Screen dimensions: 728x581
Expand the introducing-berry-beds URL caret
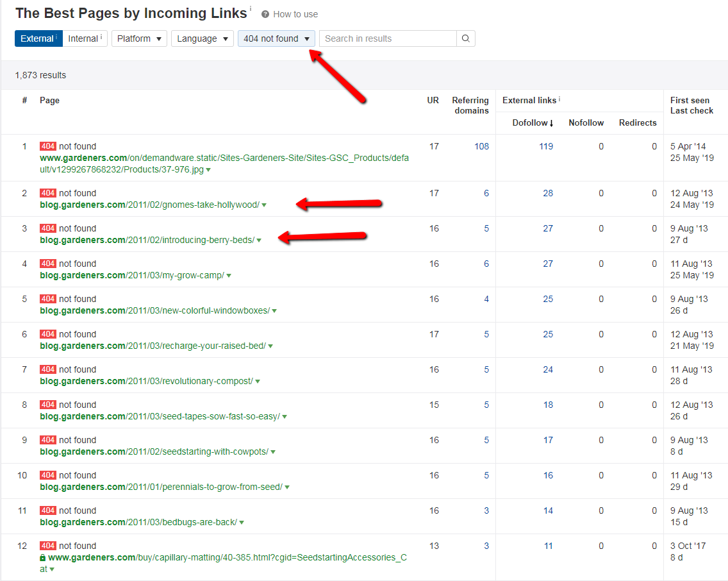(x=259, y=240)
